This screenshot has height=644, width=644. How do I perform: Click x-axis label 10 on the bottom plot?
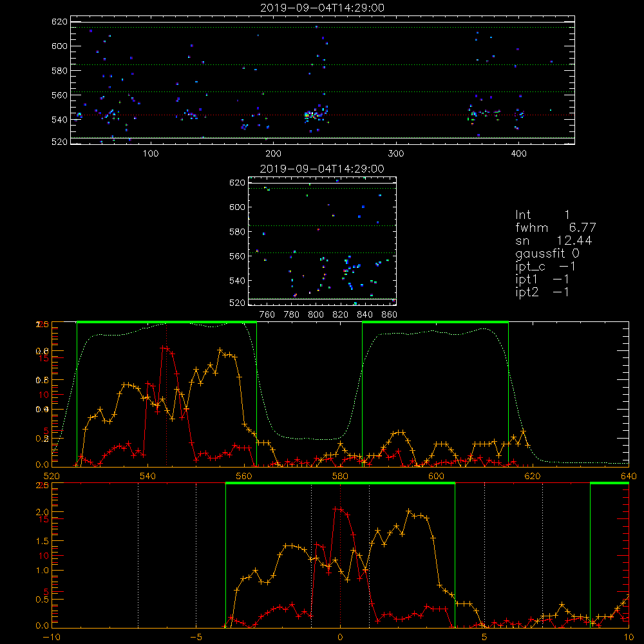coord(629,637)
